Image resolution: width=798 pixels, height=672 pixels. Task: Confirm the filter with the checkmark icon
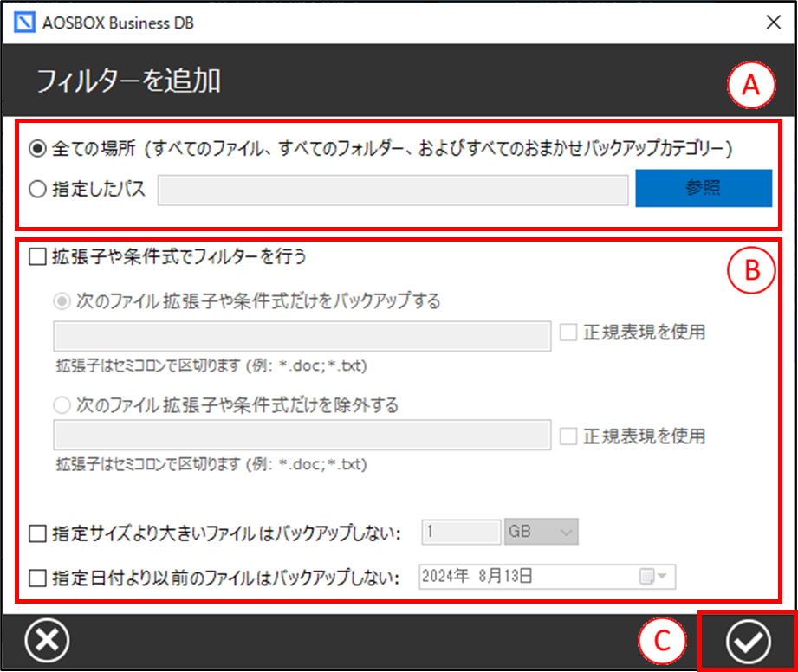[x=748, y=642]
